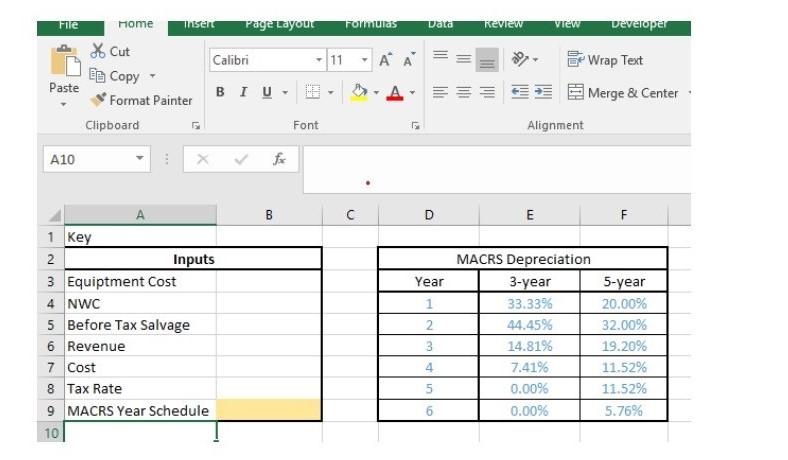Click cell showing 44.45%
The image size is (788, 460).
tap(529, 325)
